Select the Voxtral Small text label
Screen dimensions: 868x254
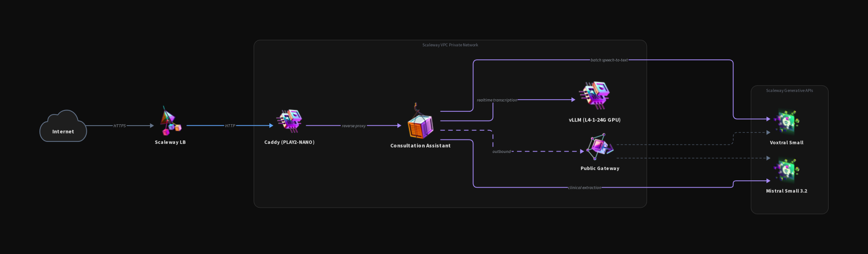point(787,143)
